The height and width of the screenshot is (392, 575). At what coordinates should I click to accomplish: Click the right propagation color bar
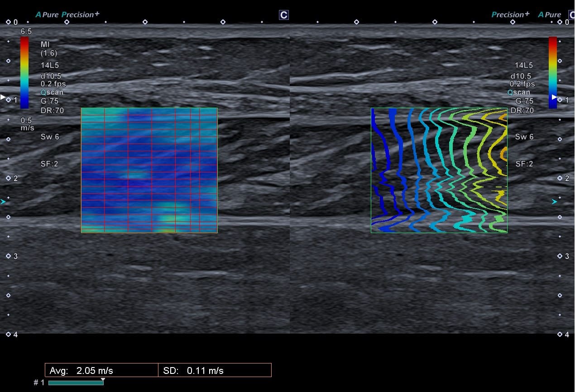coord(553,73)
